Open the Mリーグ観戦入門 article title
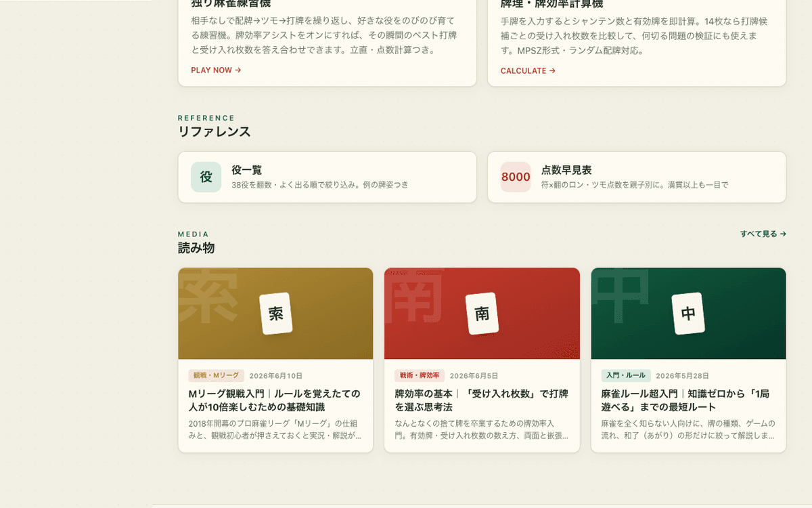The width and height of the screenshot is (812, 508). point(274,400)
